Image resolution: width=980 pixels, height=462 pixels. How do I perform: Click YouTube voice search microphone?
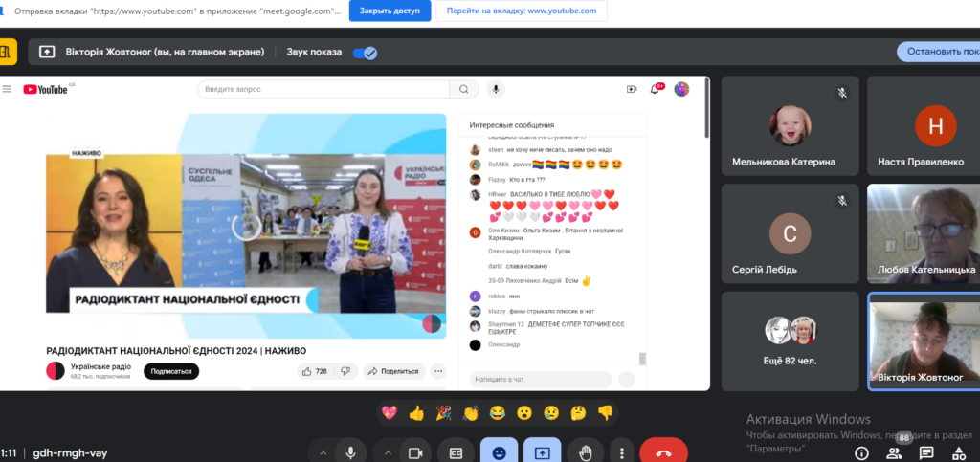[496, 89]
